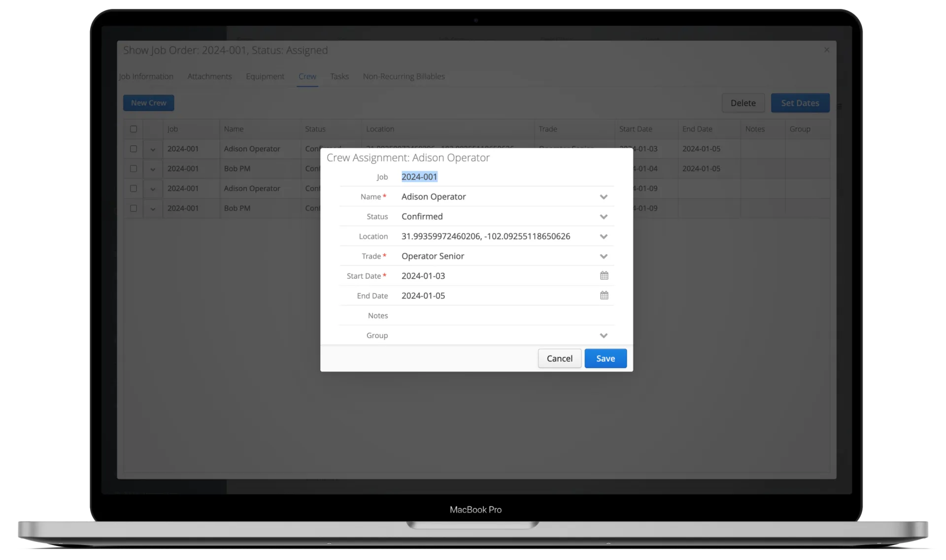Screen dimensions: 946x560
Task: Select the Crew tab
Action: click(x=307, y=76)
